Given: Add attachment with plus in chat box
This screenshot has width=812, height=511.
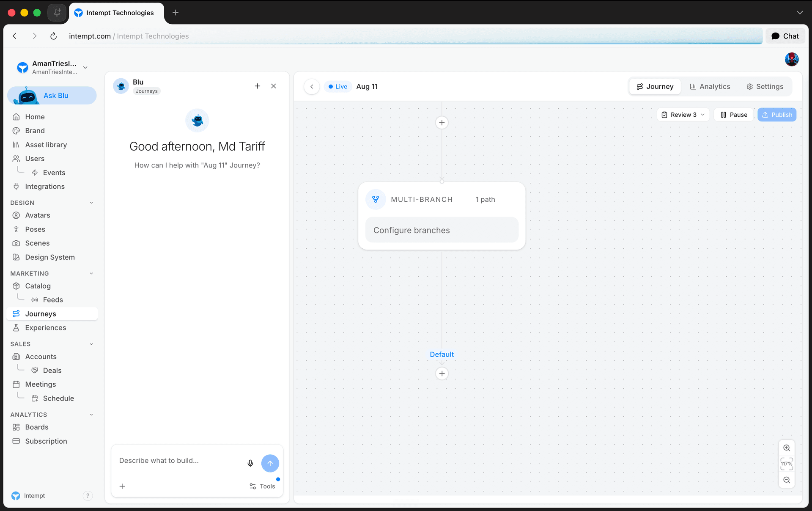Looking at the screenshot, I should pyautogui.click(x=122, y=486).
